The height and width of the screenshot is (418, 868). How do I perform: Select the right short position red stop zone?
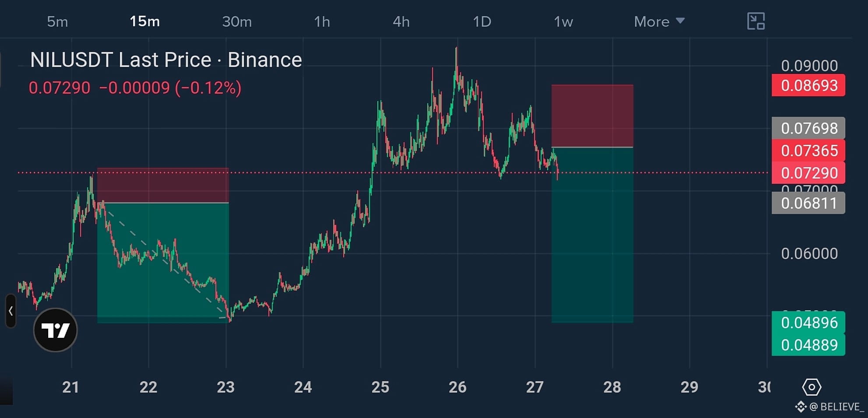point(592,116)
